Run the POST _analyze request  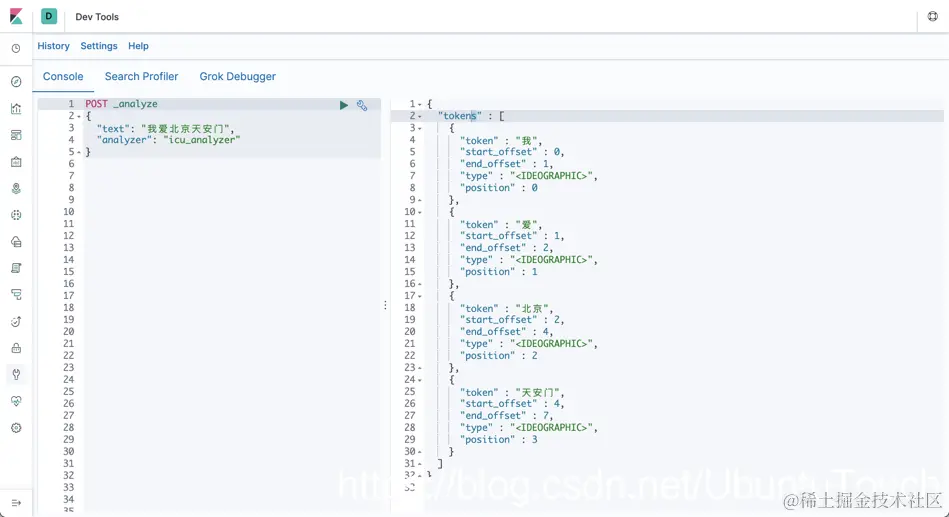[344, 105]
